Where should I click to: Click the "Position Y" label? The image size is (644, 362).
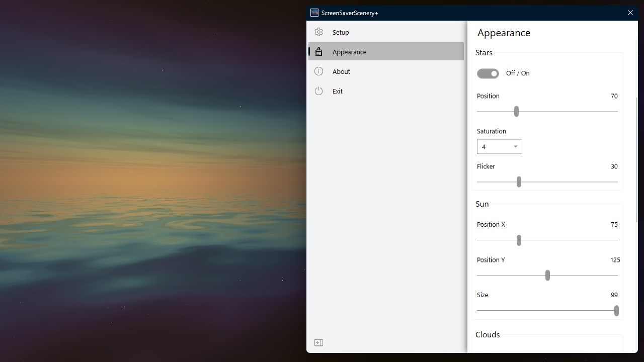click(x=491, y=260)
